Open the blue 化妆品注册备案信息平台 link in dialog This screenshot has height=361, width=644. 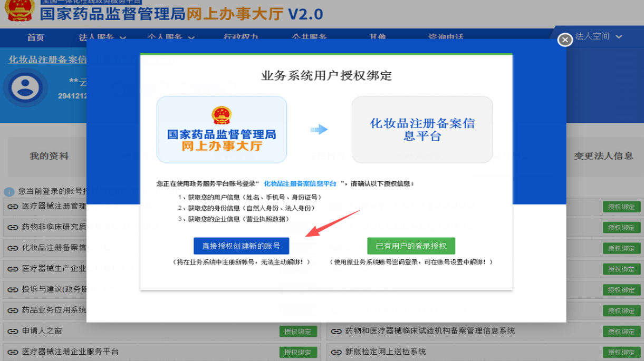coord(300,183)
